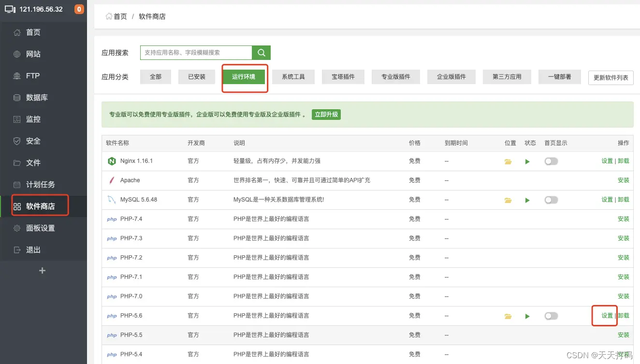Open the MySQL 5.6.48 folder location icon
640x364 pixels.
click(x=508, y=200)
